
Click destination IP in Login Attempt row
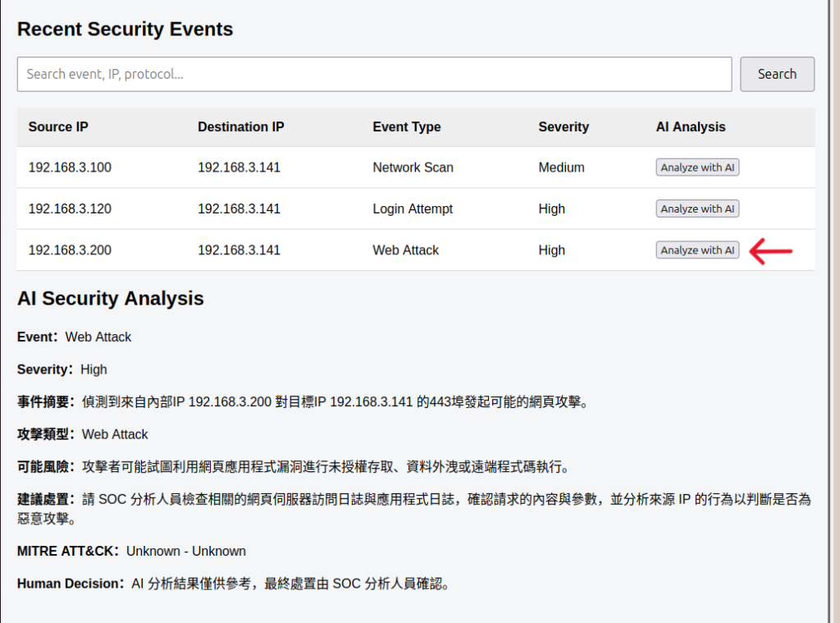pos(239,208)
